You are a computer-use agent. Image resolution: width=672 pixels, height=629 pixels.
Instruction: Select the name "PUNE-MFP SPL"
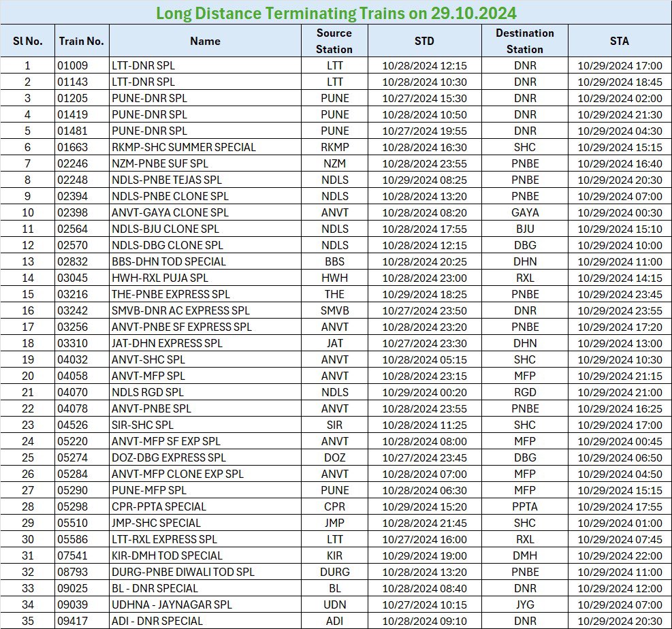[149, 490]
